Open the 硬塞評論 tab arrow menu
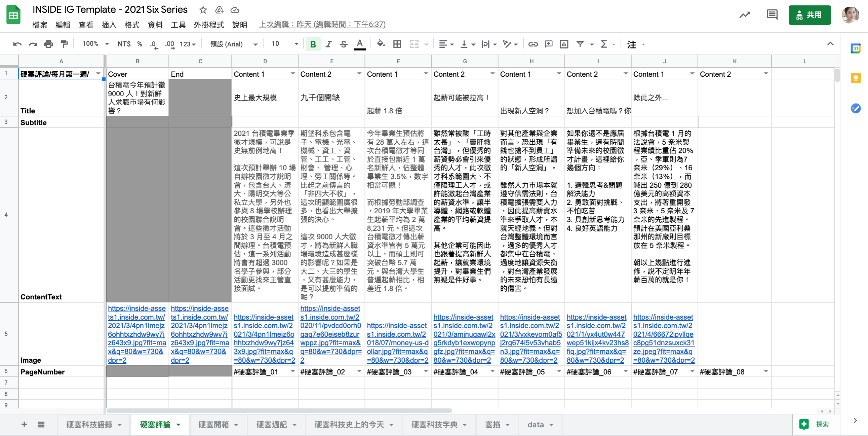The image size is (868, 436). tap(178, 425)
